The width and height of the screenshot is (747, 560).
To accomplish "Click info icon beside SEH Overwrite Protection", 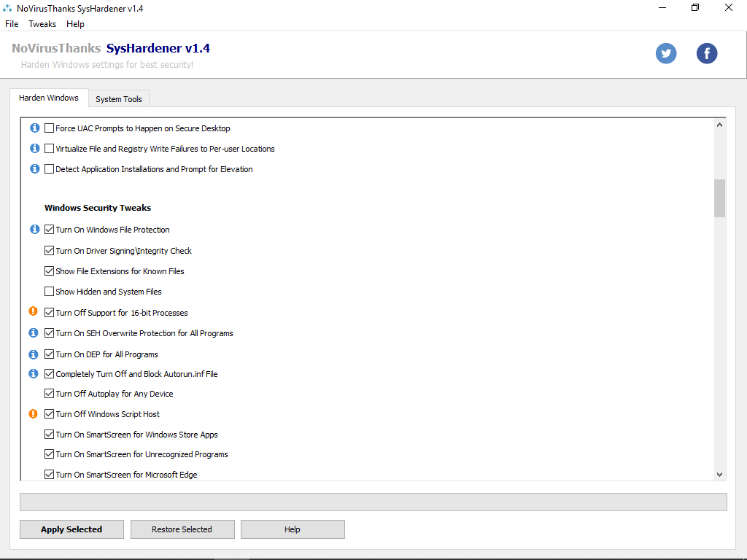I will pyautogui.click(x=34, y=332).
